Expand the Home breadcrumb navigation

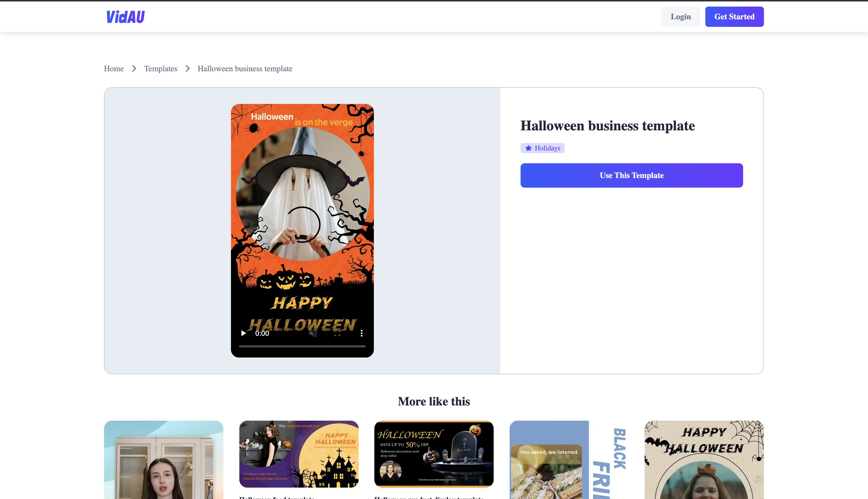pyautogui.click(x=114, y=68)
